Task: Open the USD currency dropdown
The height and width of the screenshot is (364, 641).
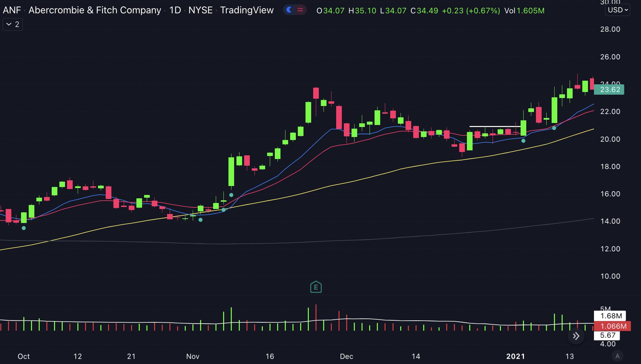Action: (x=617, y=10)
